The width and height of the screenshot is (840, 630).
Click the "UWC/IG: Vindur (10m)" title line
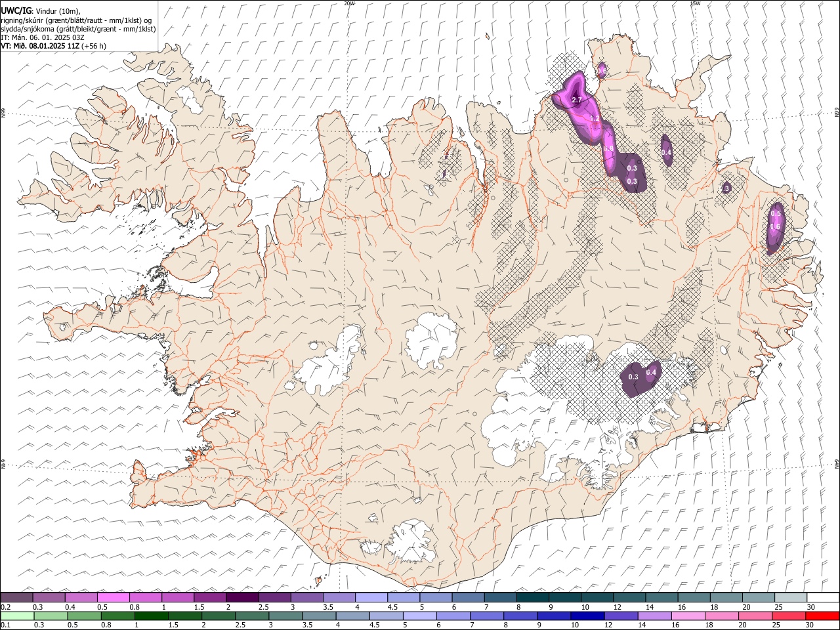click(x=40, y=11)
